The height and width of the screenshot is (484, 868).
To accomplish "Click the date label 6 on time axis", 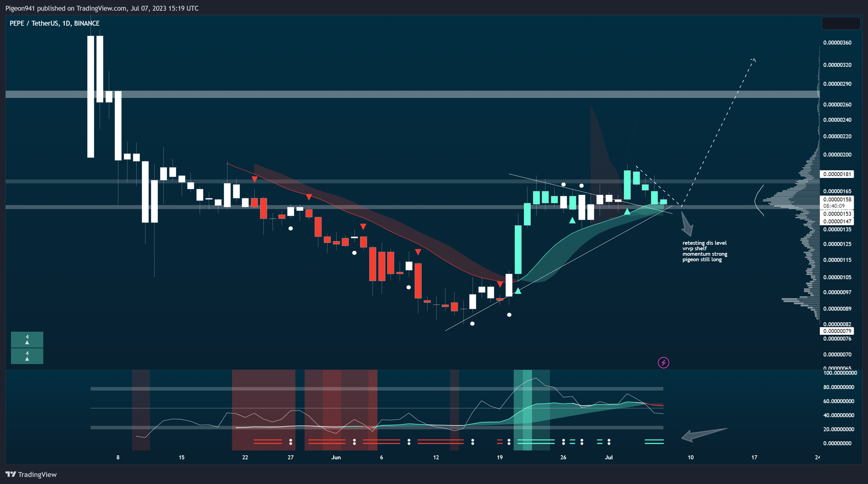I will [381, 457].
